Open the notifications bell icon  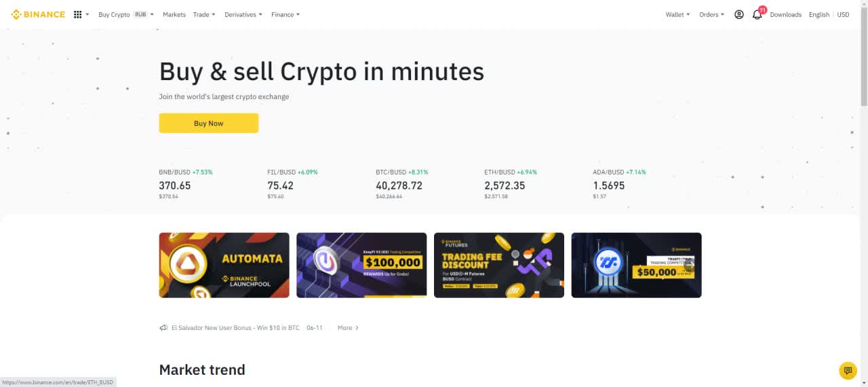point(757,14)
